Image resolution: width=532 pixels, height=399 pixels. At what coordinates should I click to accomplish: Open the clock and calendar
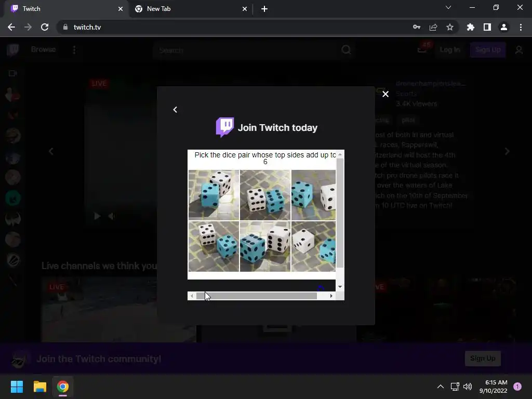click(493, 387)
